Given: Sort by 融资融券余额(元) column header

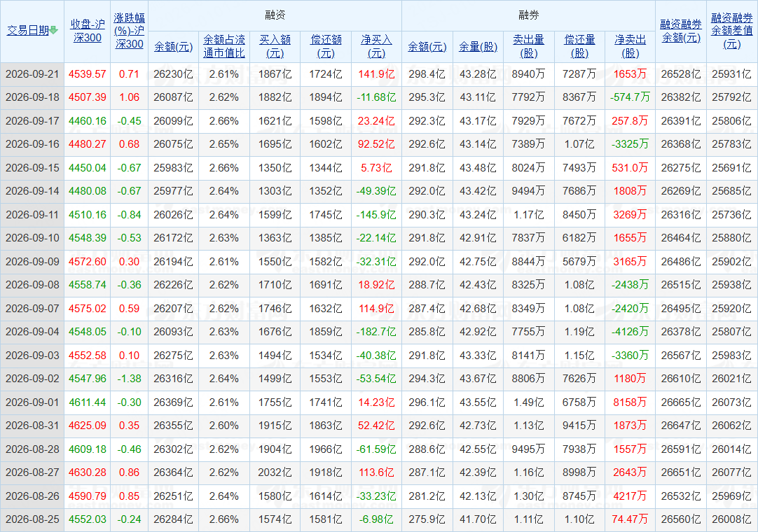Looking at the screenshot, I should point(681,31).
